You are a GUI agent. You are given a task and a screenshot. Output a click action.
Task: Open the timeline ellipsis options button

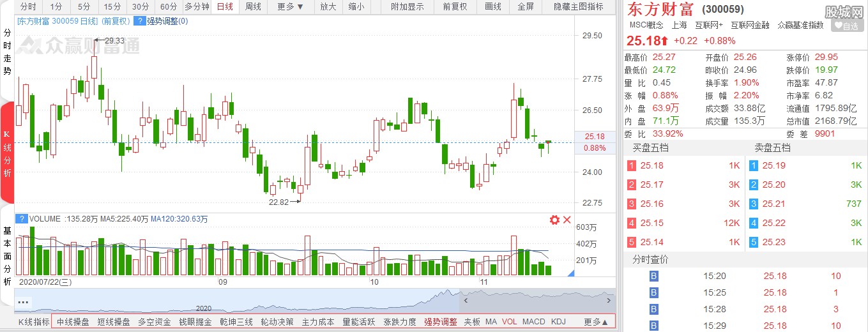pos(24,301)
